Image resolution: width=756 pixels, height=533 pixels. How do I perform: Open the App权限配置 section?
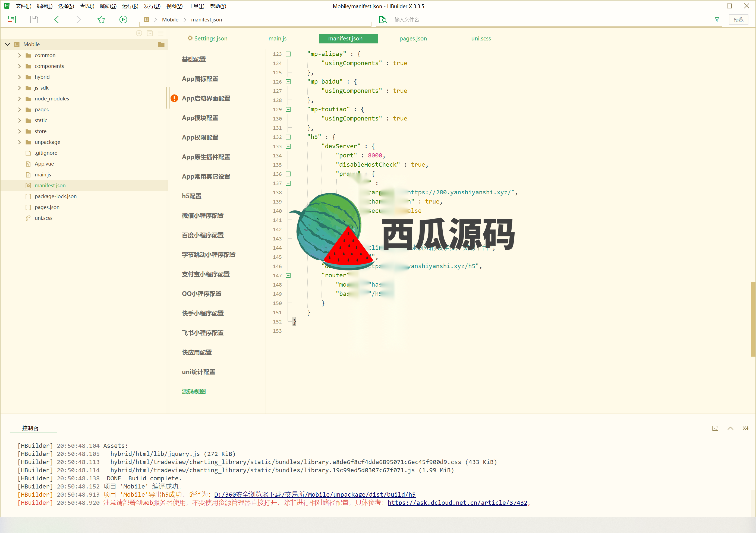(x=200, y=138)
